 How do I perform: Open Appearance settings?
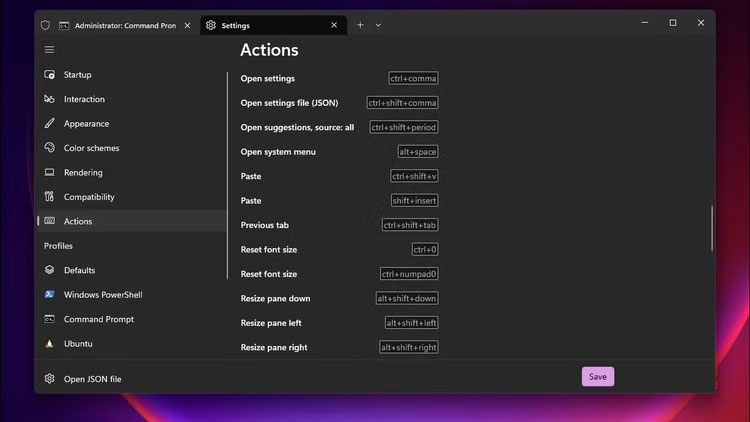point(132,123)
